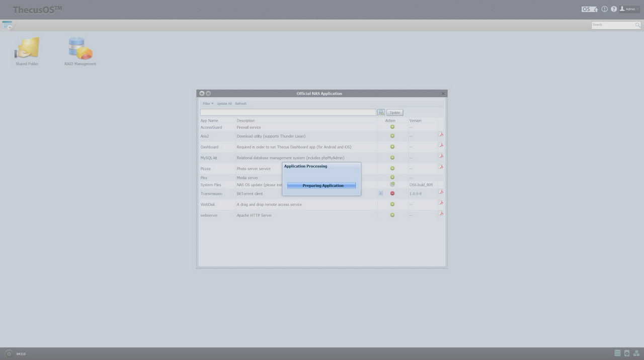This screenshot has width=644, height=360.
Task: Click the ThecusOS logo
Action: click(37, 10)
